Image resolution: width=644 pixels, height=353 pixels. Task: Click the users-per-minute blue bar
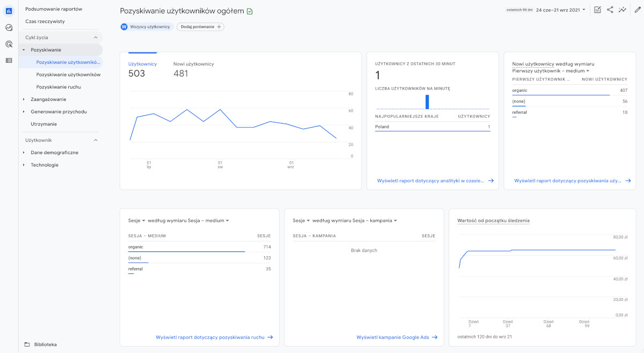coord(428,102)
